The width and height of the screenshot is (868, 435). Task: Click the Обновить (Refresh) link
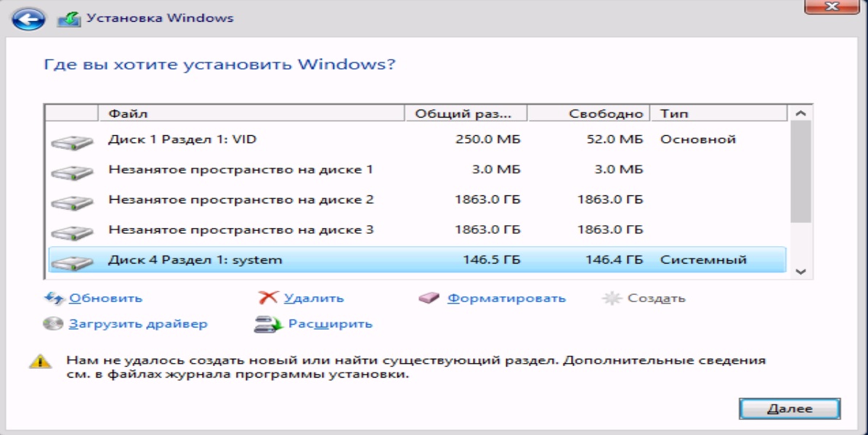(105, 298)
